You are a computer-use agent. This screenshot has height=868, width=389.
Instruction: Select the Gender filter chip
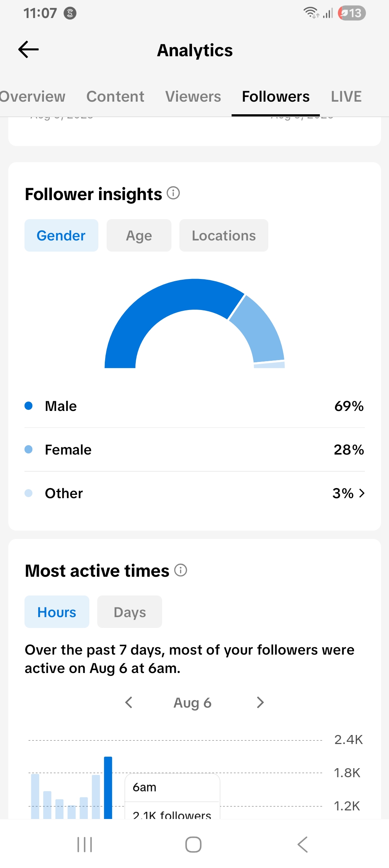point(61,235)
